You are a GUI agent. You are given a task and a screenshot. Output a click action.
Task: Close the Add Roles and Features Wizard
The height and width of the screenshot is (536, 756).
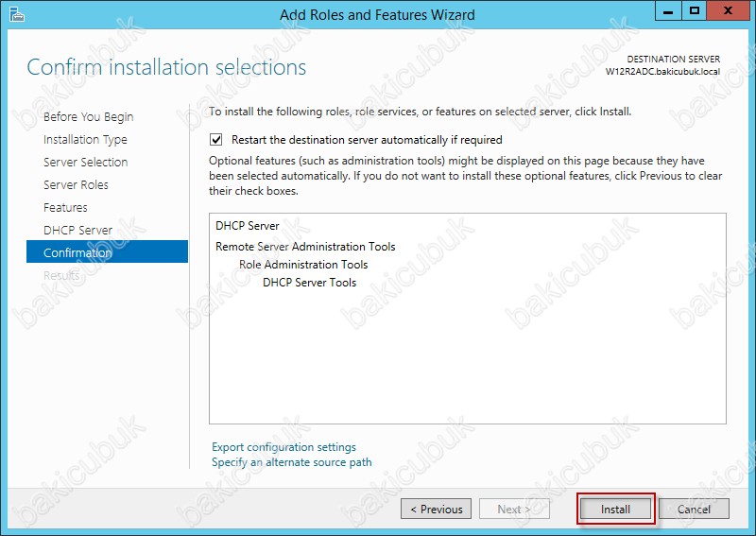[728, 11]
